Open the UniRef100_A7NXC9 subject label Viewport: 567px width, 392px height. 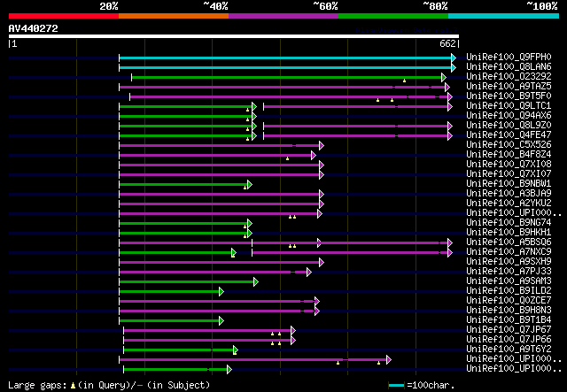(509, 252)
